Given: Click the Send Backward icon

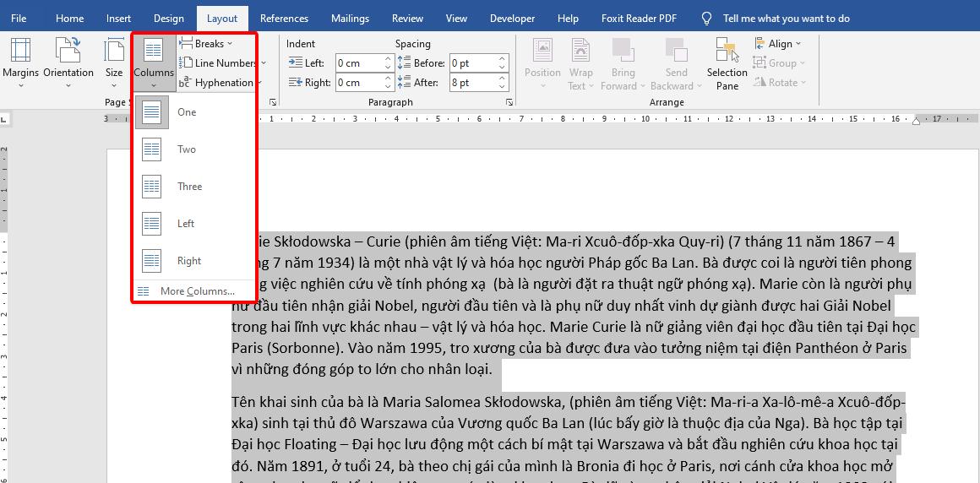Looking at the screenshot, I should pos(676,52).
